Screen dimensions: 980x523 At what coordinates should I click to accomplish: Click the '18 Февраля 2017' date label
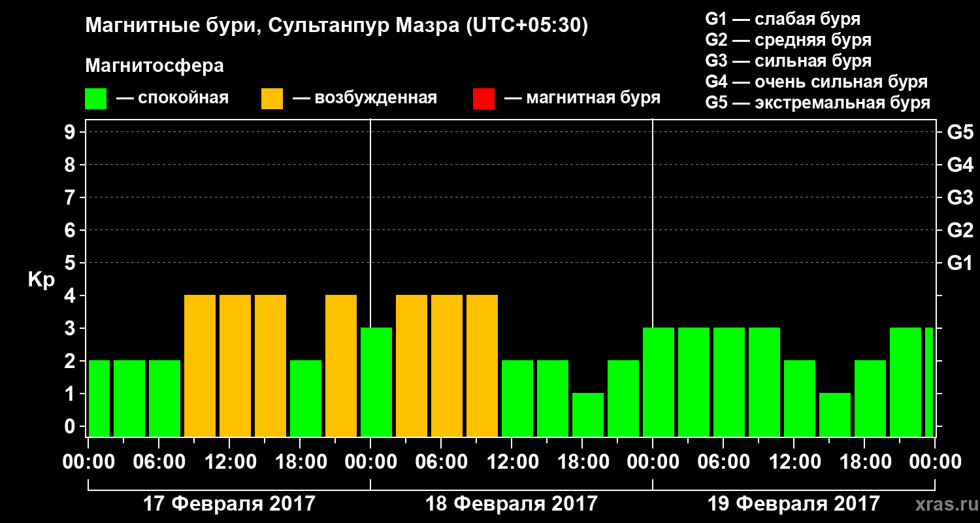click(x=512, y=503)
